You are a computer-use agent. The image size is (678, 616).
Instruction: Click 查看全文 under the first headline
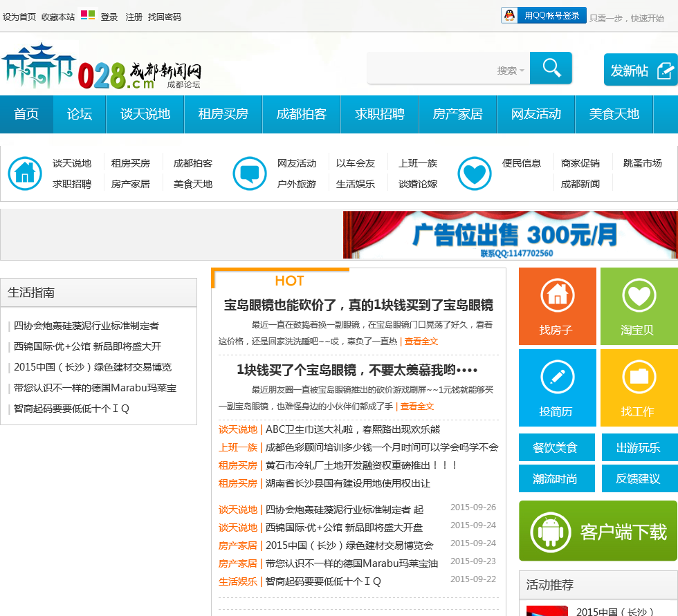coord(421,342)
